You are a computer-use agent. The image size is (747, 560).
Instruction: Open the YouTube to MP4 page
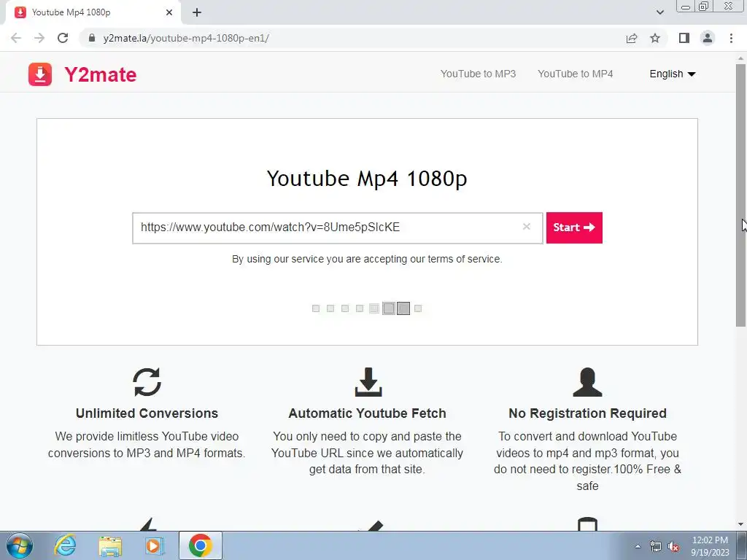tap(575, 74)
